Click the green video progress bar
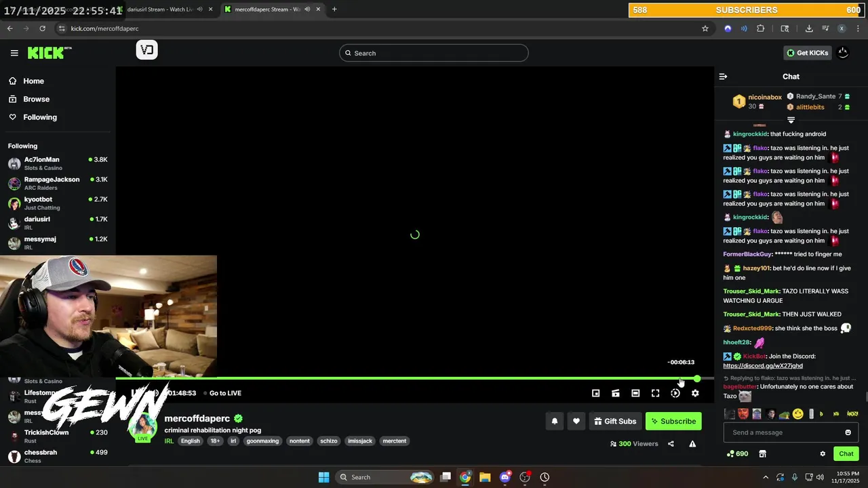The image size is (868, 488). pos(406,378)
